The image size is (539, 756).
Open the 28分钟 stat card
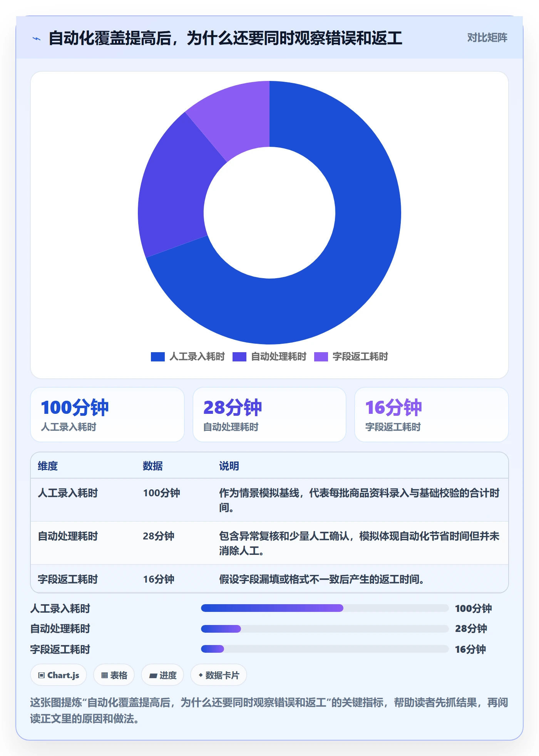coord(269,415)
